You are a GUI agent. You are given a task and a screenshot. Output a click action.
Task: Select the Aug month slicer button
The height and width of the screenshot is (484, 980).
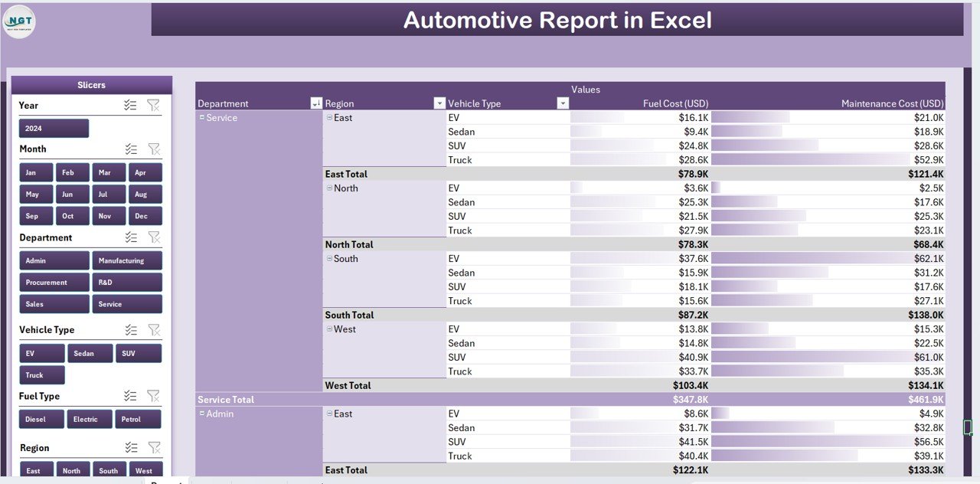click(145, 195)
